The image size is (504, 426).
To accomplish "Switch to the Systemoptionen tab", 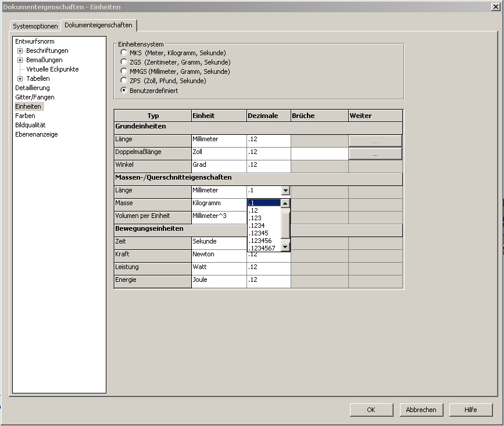I will [35, 26].
